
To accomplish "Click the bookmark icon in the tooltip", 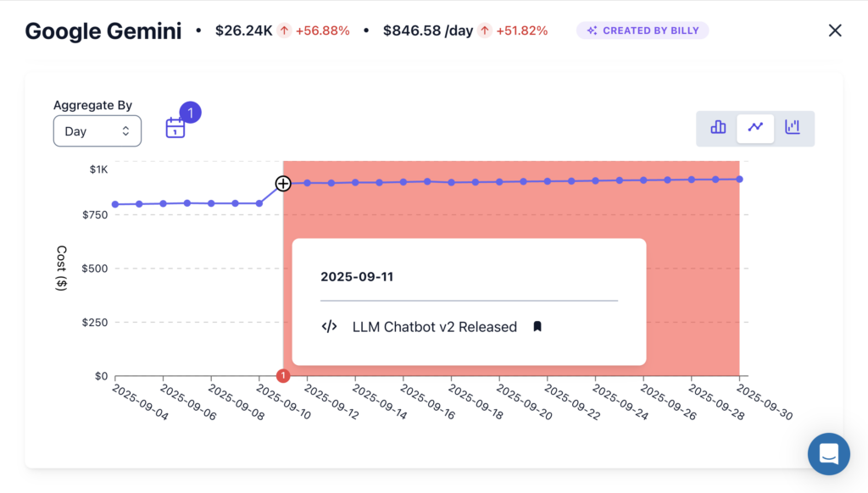I will (x=537, y=327).
